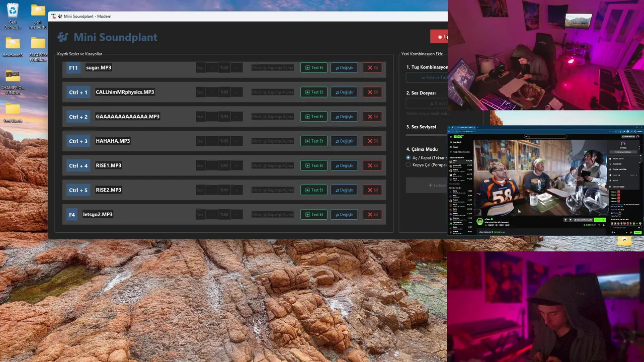Click the F11 hotkey badge
Image resolution: width=644 pixels, height=362 pixels.
73,67
